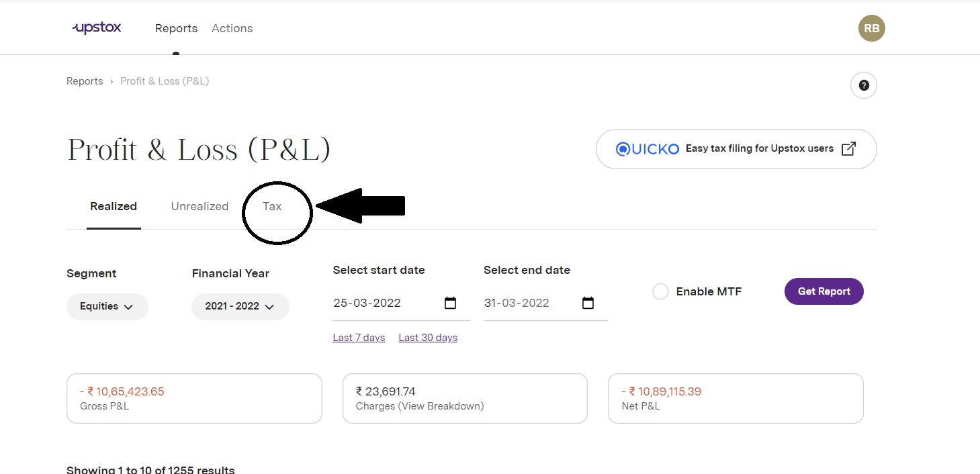Click the Quicko logo
980x474 pixels.
tap(648, 149)
